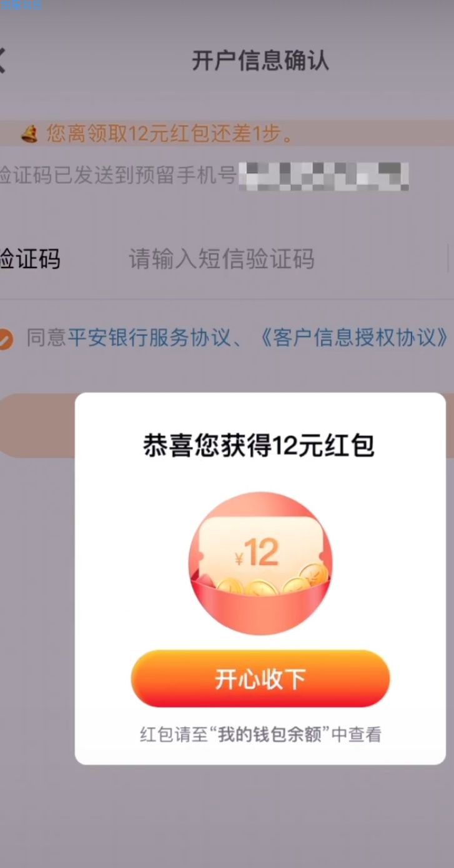Tap the bell icon in notice bar
Image resolution: width=454 pixels, height=868 pixels.
point(29,133)
